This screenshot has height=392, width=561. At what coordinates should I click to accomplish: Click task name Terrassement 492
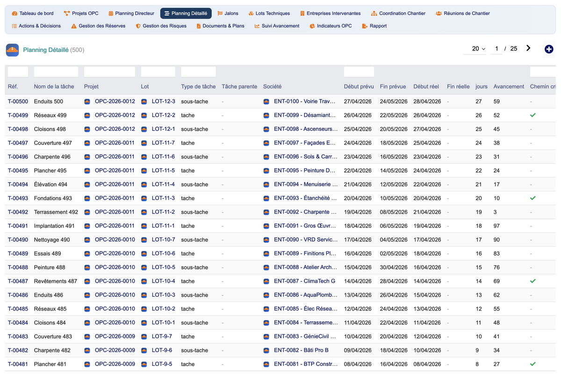click(x=56, y=212)
